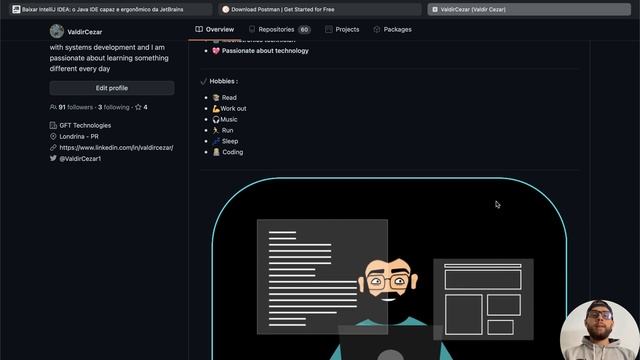
Task: Open the Projects tab
Action: click(x=342, y=29)
